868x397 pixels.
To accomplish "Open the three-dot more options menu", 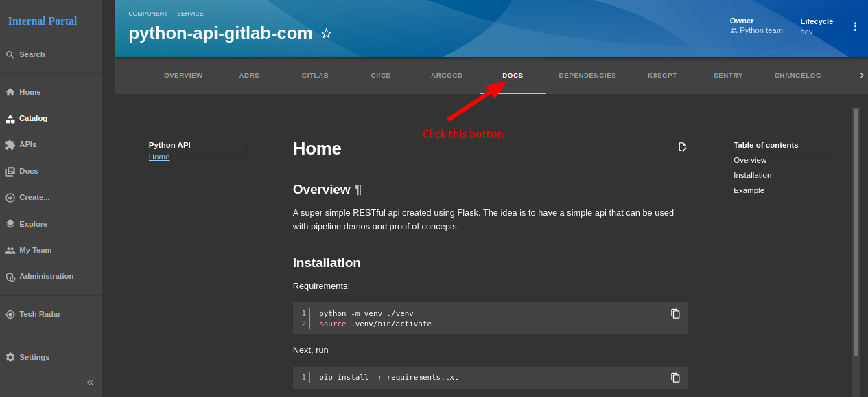I will tap(855, 27).
